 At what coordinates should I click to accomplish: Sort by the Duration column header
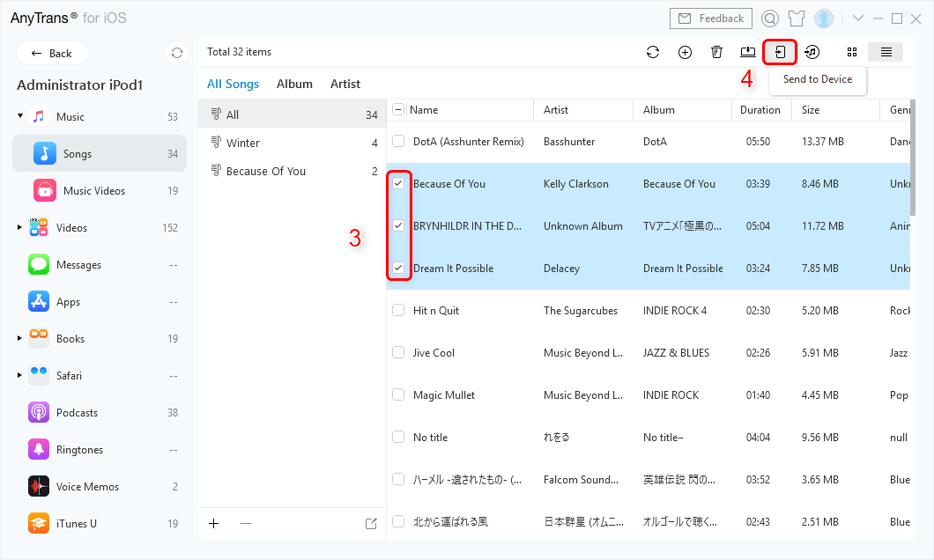click(760, 110)
